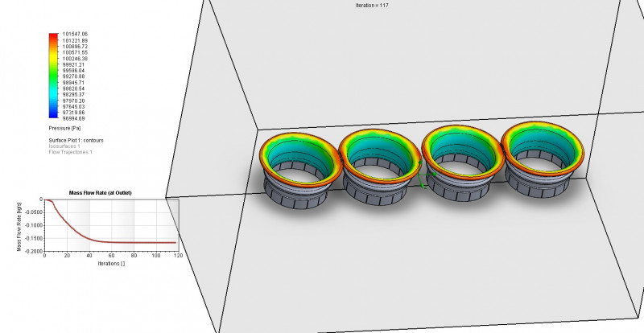Click the red end of pressure color bar
The width and height of the screenshot is (644, 333).
54,37
